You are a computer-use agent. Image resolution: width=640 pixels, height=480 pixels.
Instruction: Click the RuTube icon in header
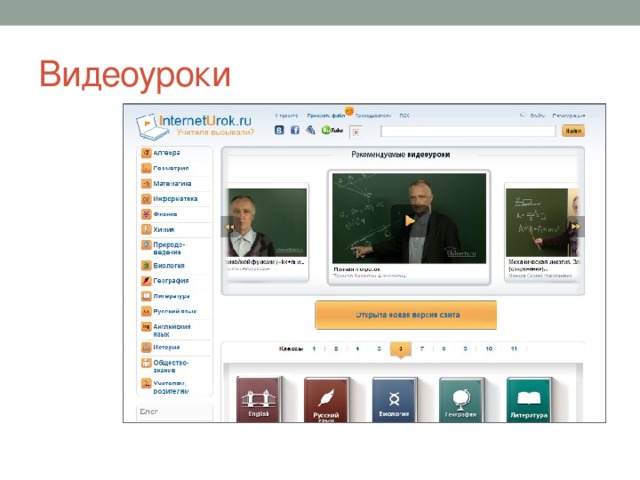pyautogui.click(x=332, y=130)
